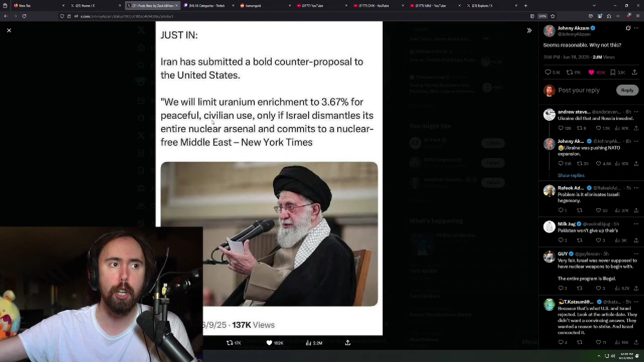Viewport: 644px width, 362px height.
Task: Show hidden tray icons chevron
Action: click(599, 356)
